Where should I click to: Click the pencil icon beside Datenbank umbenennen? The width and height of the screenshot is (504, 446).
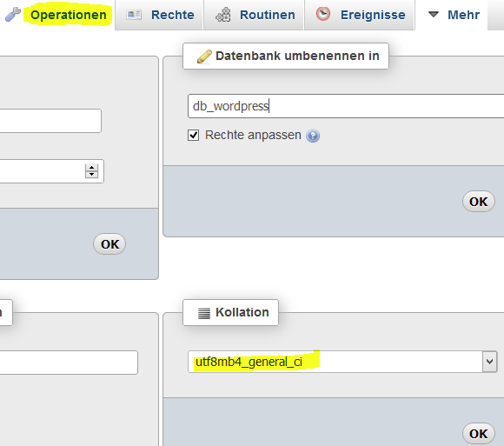pyautogui.click(x=204, y=57)
